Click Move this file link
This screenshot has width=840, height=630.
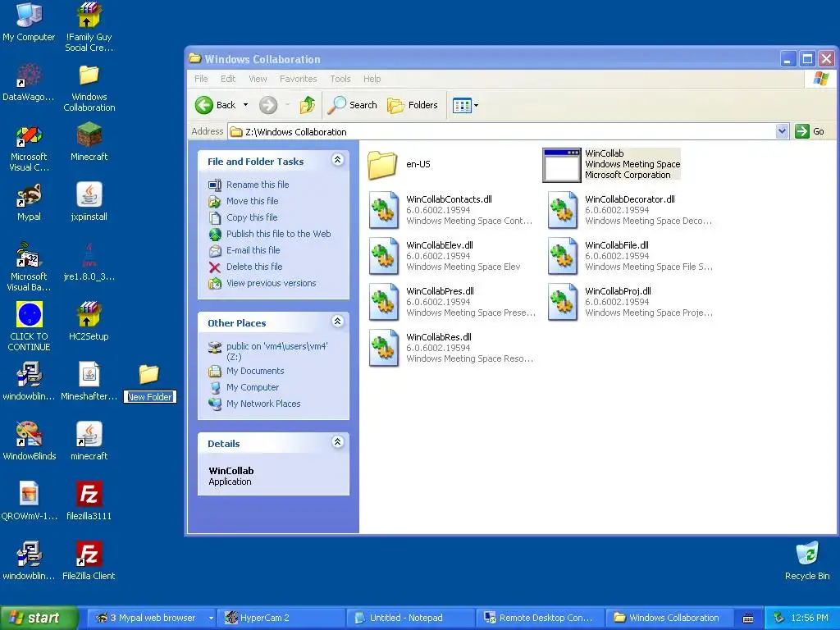[253, 201]
